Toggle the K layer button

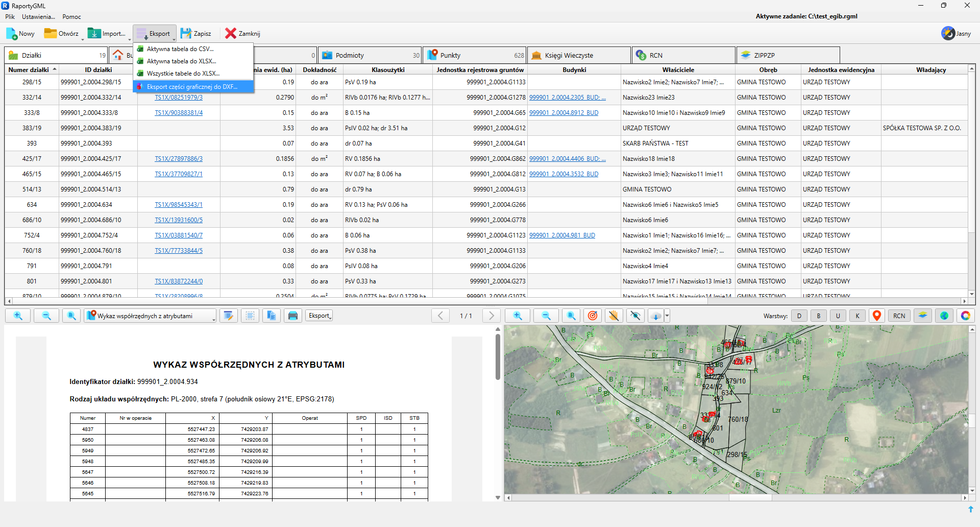(x=857, y=316)
